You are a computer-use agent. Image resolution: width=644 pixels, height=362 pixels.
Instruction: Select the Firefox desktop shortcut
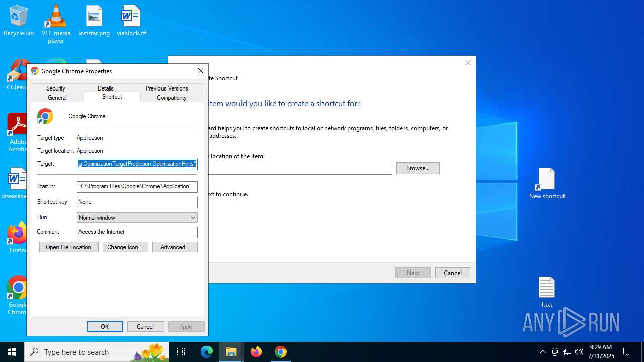[x=17, y=238]
